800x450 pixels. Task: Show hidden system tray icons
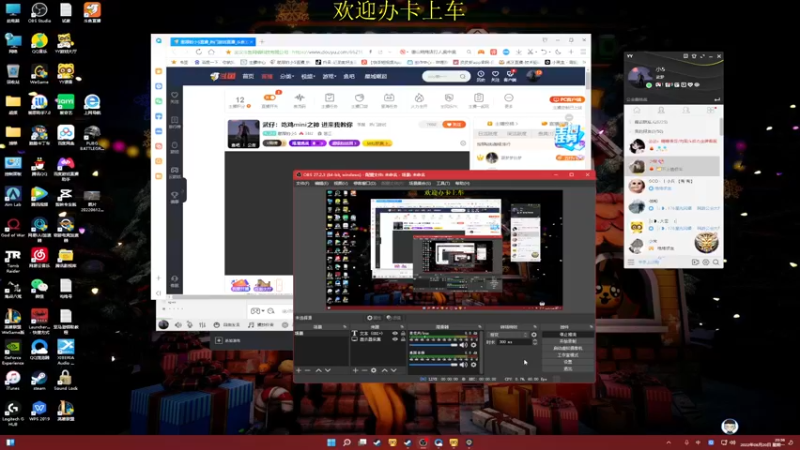coord(668,443)
